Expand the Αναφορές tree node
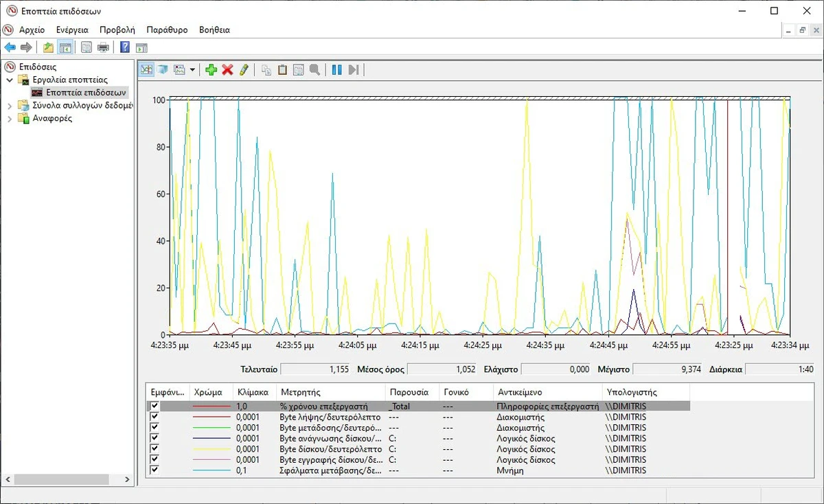824x504 pixels. [x=10, y=118]
